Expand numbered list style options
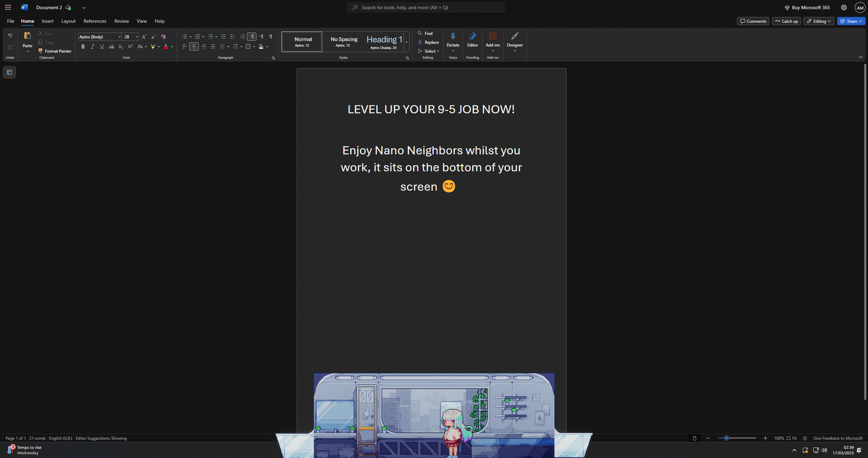The width and height of the screenshot is (868, 458). [x=203, y=37]
